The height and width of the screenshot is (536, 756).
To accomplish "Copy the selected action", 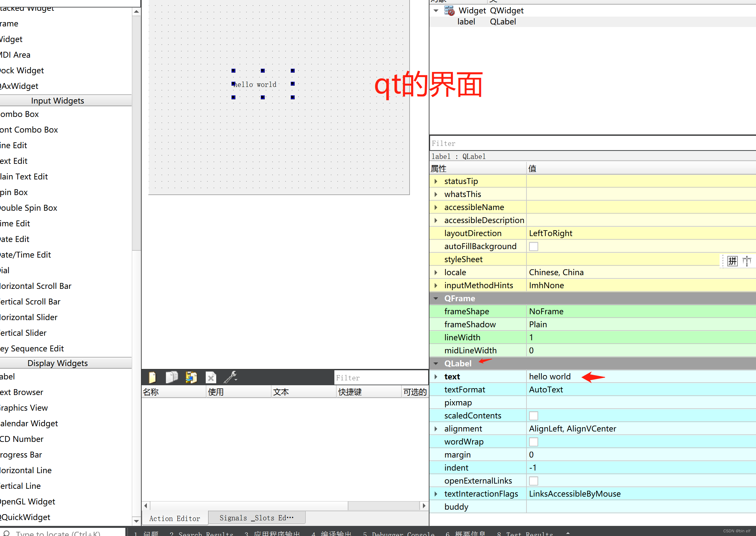I will (172, 377).
